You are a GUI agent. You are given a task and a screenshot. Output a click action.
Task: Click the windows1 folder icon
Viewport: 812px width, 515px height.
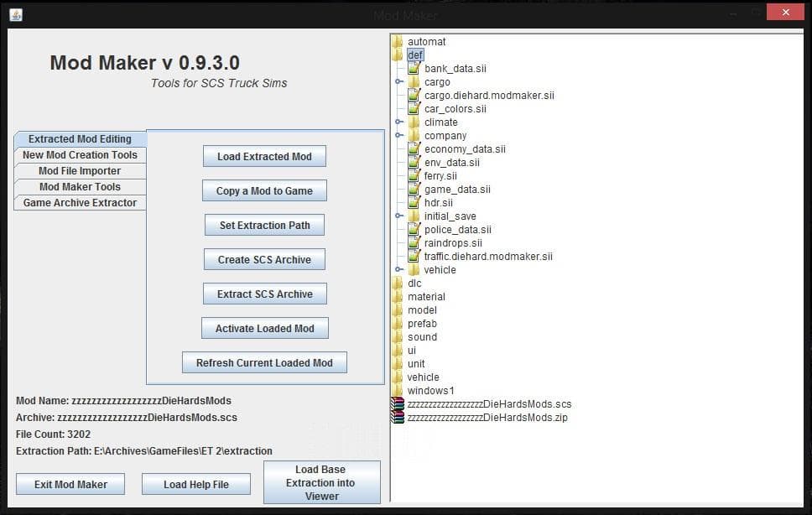pyautogui.click(x=398, y=391)
